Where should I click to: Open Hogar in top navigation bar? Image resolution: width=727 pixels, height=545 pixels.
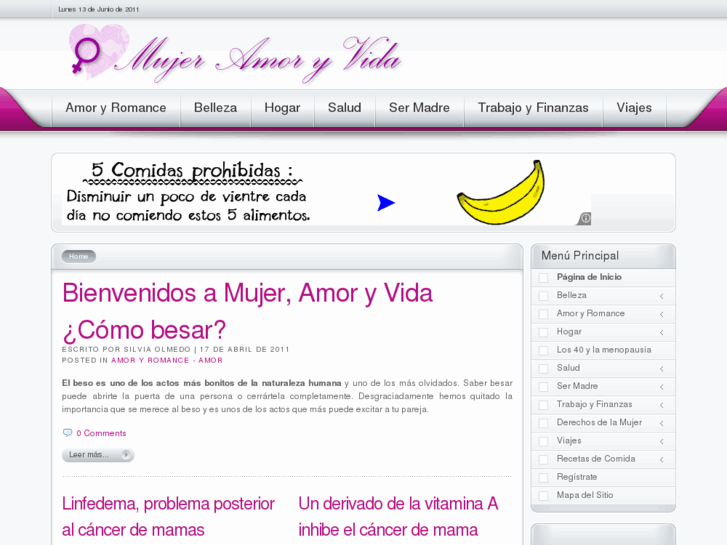coord(282,108)
